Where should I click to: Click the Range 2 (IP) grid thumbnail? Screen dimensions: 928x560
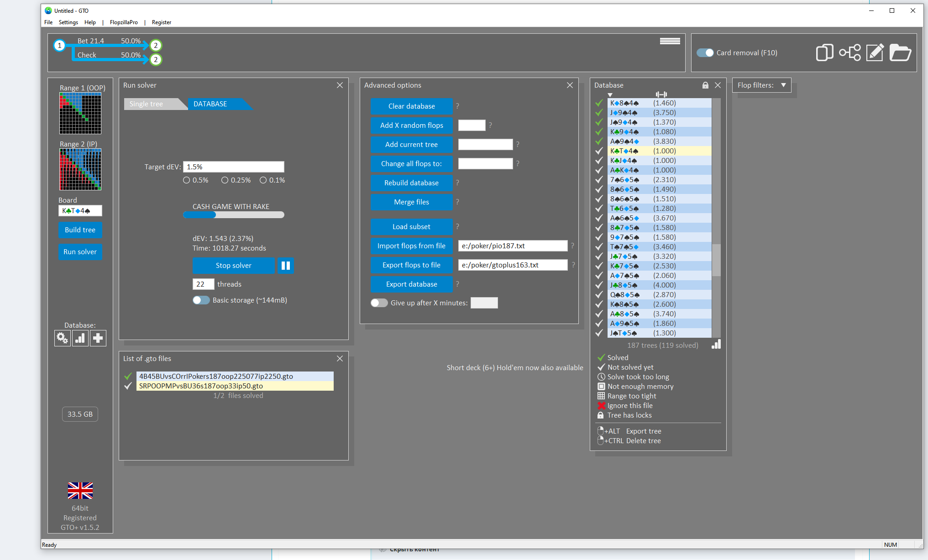pos(80,169)
